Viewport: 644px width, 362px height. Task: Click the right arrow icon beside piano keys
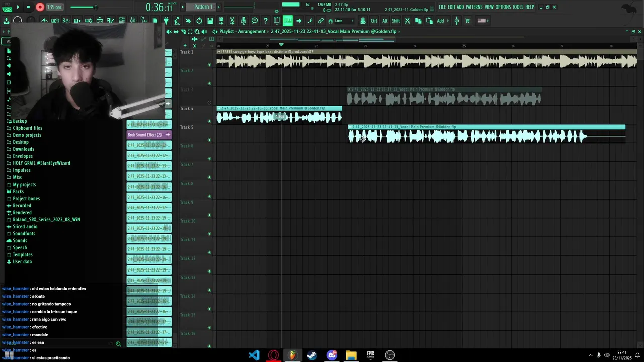[299, 21]
